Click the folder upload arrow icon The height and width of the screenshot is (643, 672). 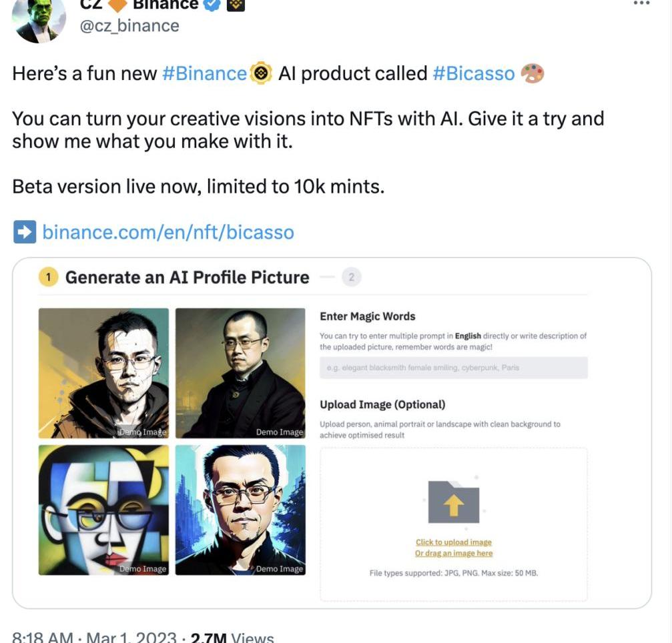pos(454,502)
